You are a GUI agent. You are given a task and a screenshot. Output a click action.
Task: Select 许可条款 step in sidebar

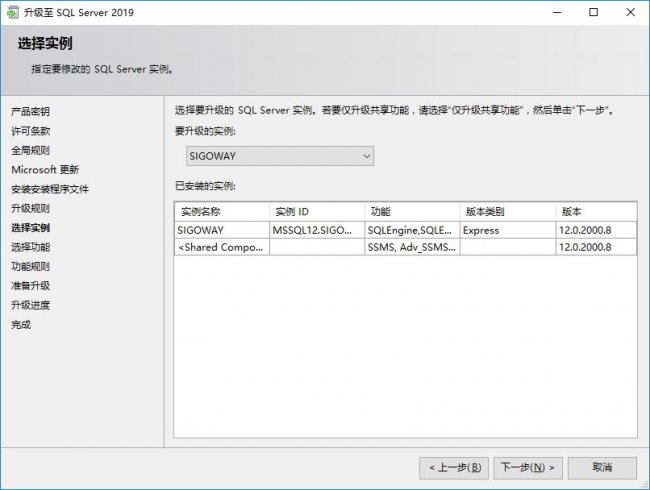(30, 131)
